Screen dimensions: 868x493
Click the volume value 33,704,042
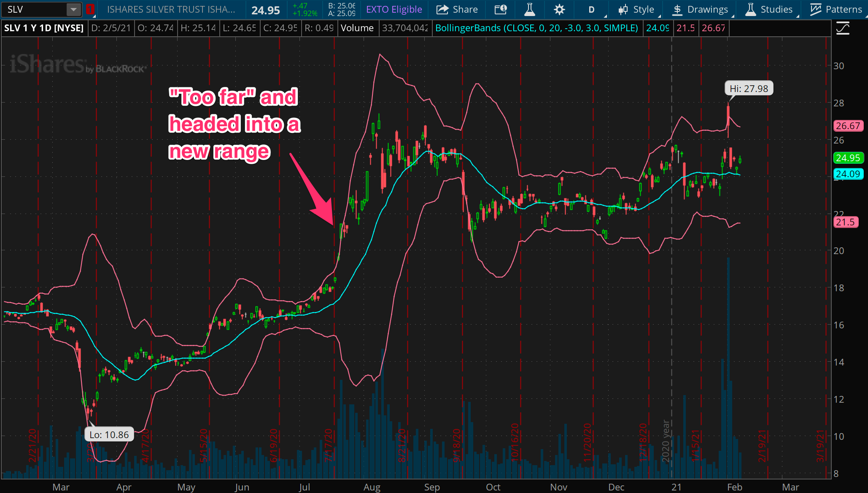pyautogui.click(x=405, y=28)
